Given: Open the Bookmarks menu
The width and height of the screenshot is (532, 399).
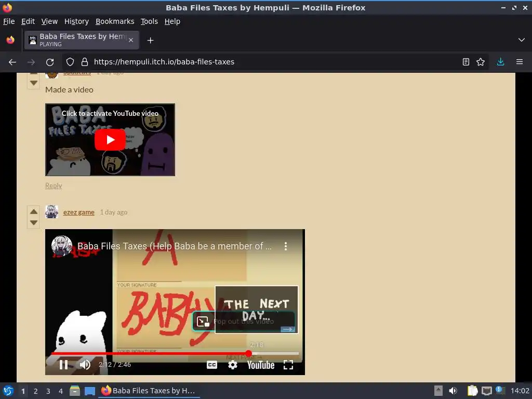Looking at the screenshot, I should [x=115, y=21].
